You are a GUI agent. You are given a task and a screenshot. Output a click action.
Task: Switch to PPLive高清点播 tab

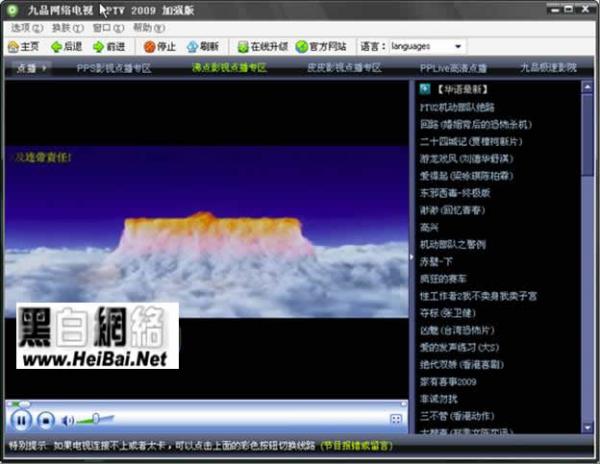(x=453, y=68)
